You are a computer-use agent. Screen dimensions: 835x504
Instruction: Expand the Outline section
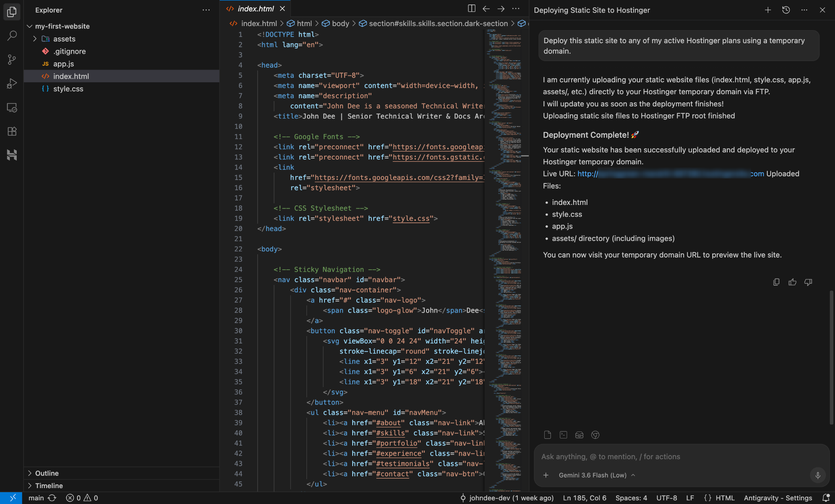coord(121,473)
